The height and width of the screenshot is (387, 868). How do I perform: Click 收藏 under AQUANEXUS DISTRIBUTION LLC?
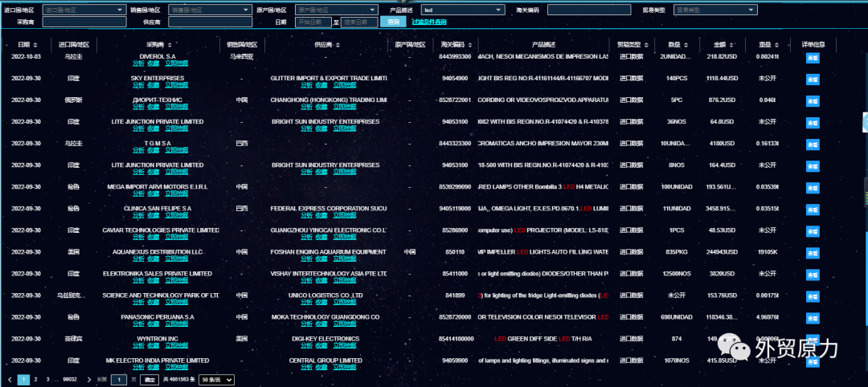point(154,259)
